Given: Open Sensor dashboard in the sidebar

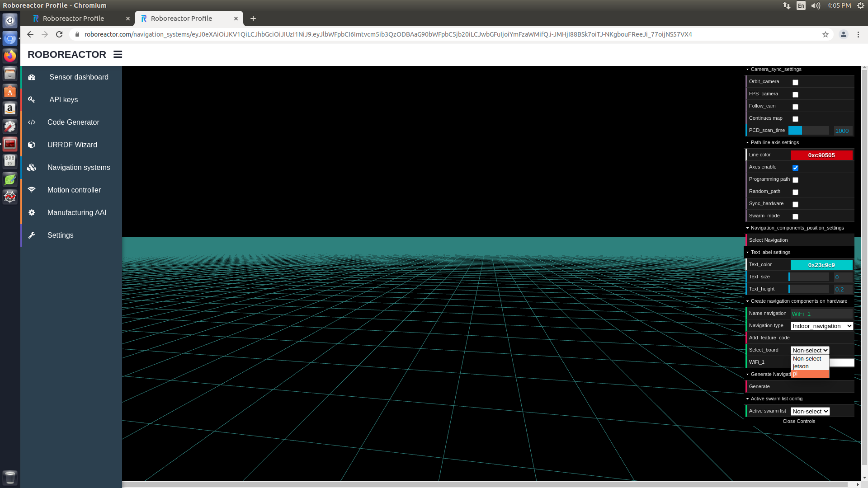Looking at the screenshot, I should coord(71,77).
